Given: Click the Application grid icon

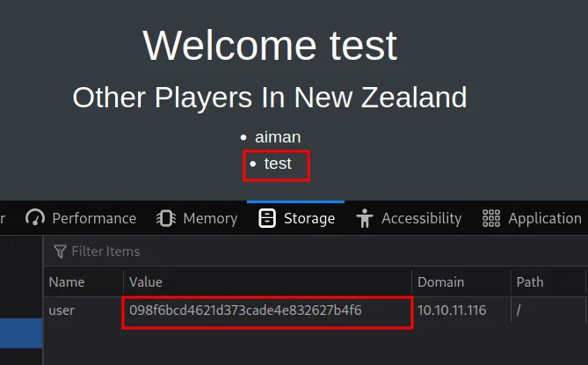Looking at the screenshot, I should tap(491, 218).
